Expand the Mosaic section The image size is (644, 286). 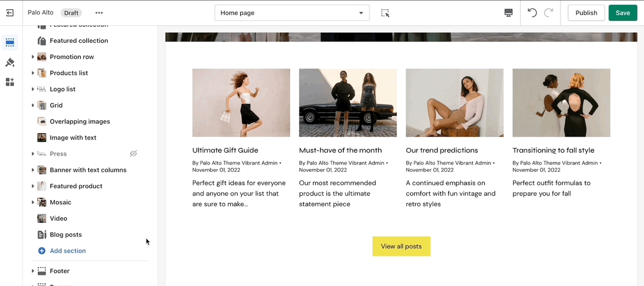pyautogui.click(x=33, y=202)
